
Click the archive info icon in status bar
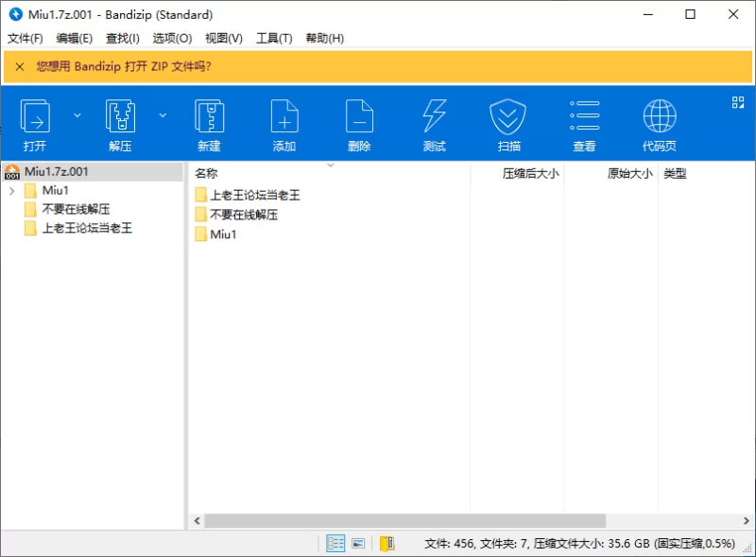point(387,544)
